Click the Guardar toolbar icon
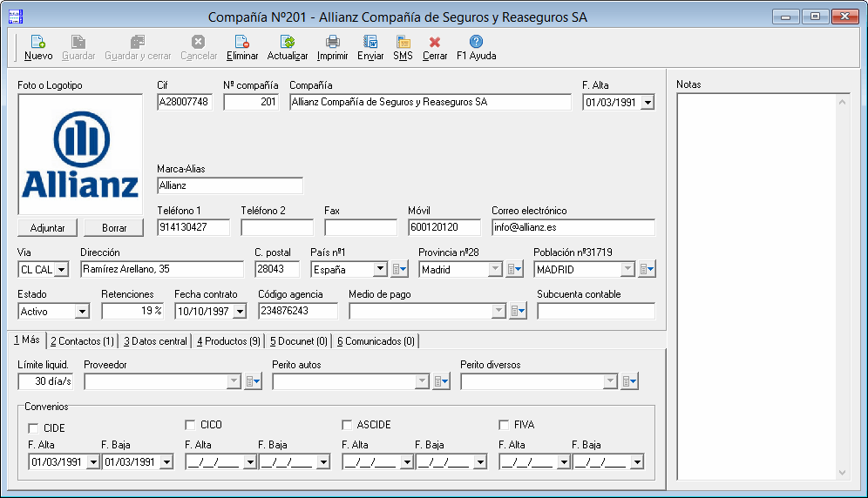868x498 pixels. [x=78, y=42]
